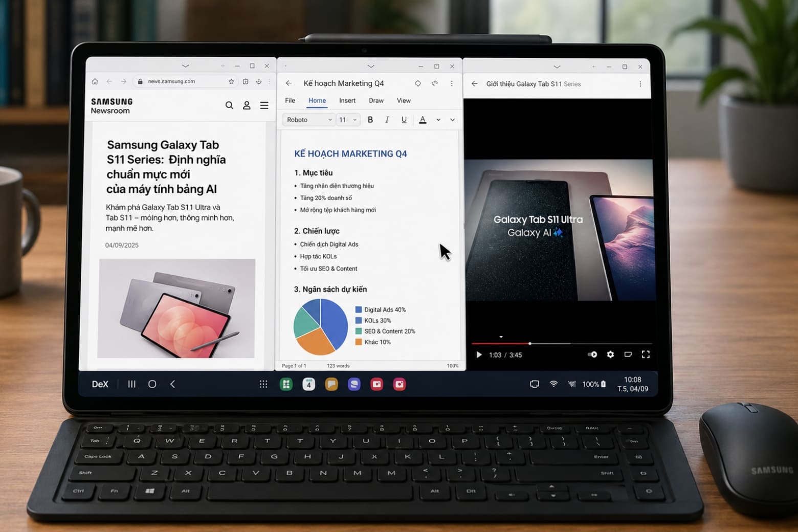Click the undo icon in document header
Image resolution: width=798 pixels, height=532 pixels.
(435, 83)
